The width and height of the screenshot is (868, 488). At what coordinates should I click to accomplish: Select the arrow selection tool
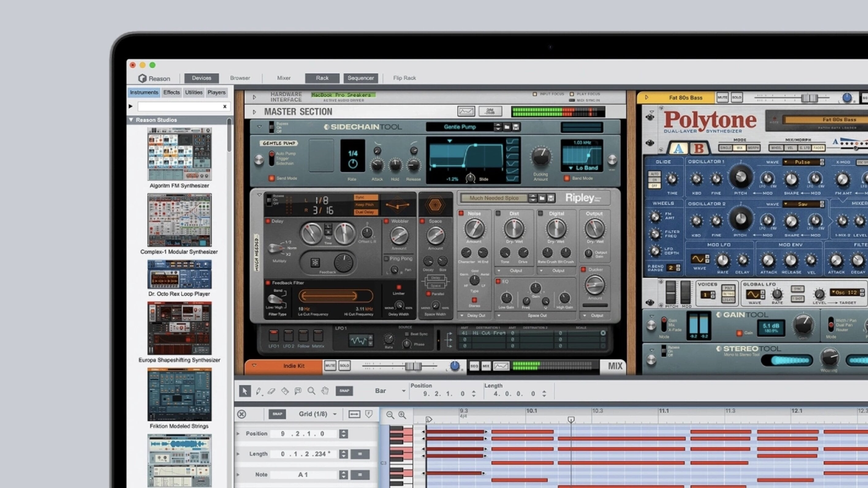click(245, 391)
